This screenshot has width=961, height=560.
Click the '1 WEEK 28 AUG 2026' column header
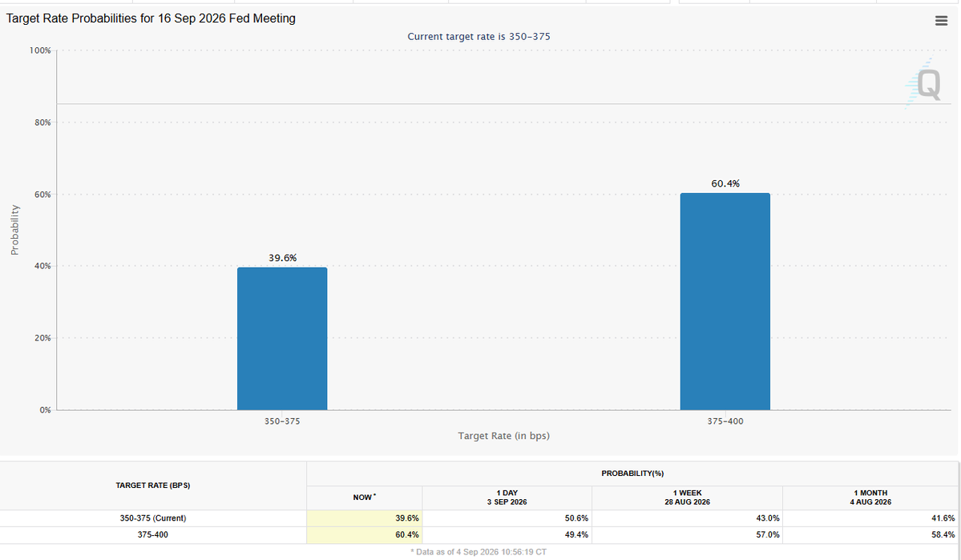[x=687, y=498]
